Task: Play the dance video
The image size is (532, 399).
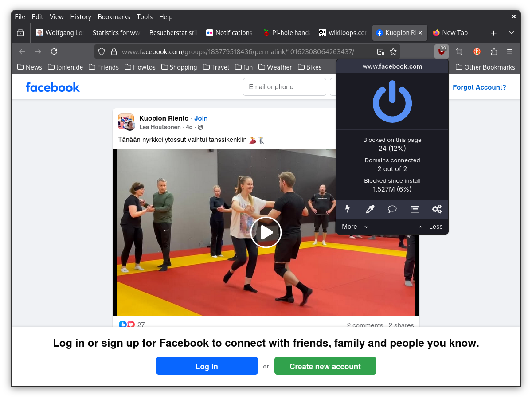Action: point(266,232)
